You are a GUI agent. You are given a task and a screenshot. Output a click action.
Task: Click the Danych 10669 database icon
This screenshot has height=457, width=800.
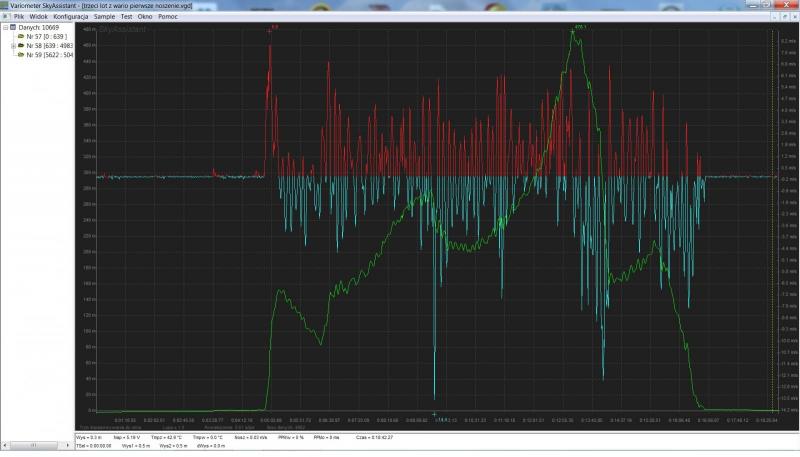13,27
